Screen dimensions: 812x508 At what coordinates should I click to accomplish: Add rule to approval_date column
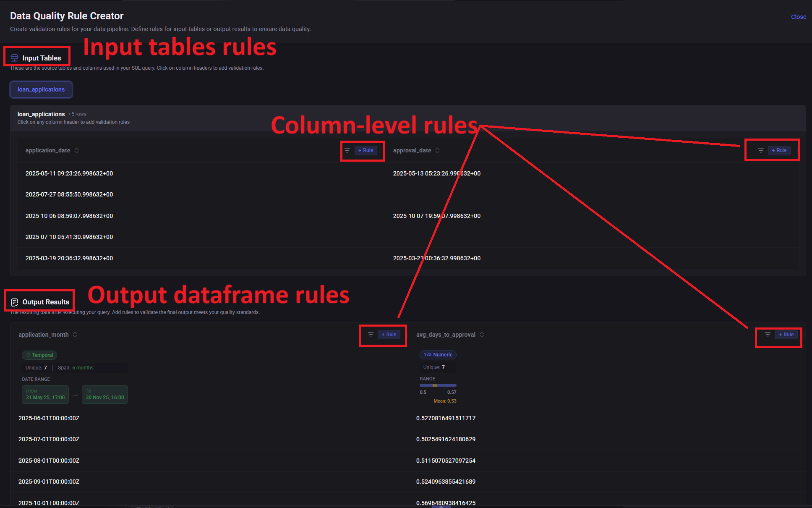pos(779,150)
